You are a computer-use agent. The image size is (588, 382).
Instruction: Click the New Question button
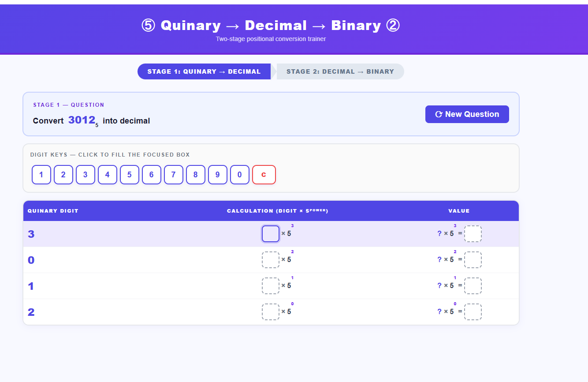click(x=467, y=114)
